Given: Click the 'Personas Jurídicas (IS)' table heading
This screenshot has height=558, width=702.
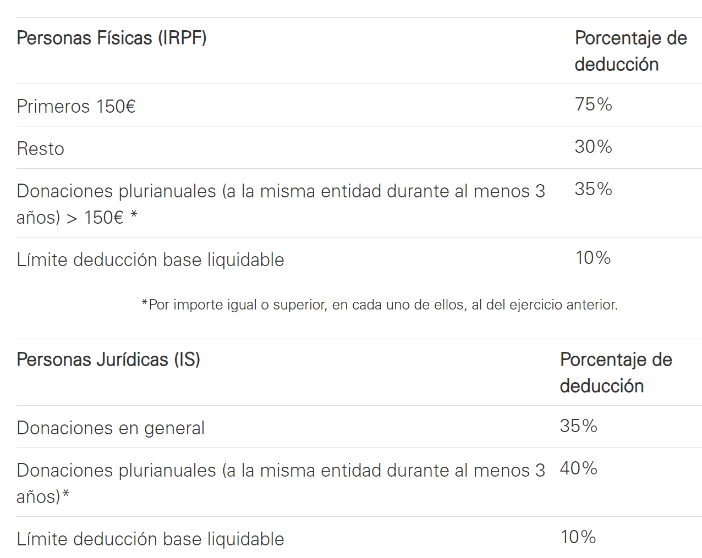Looking at the screenshot, I should pyautogui.click(x=108, y=360).
